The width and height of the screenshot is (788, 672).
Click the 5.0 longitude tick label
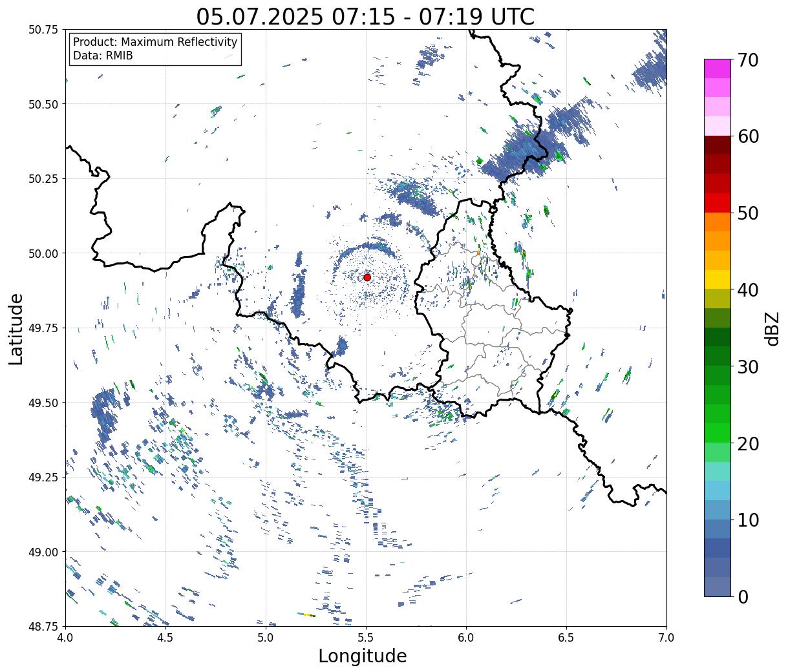point(266,638)
